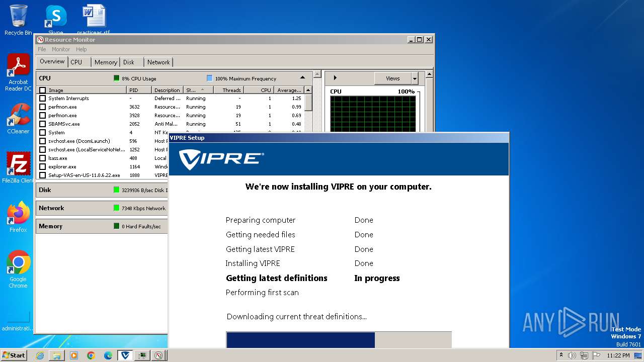Open File menu in Resource Monitor
The image size is (644, 362).
(42, 49)
